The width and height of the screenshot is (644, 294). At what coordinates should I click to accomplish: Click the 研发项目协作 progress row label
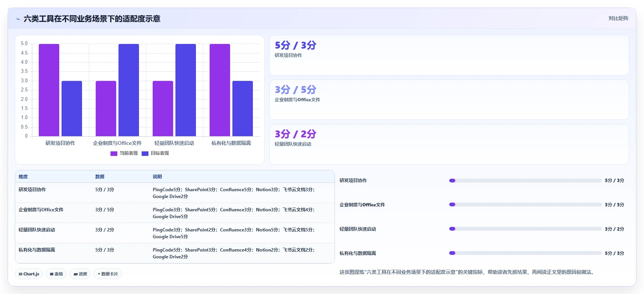[353, 181]
